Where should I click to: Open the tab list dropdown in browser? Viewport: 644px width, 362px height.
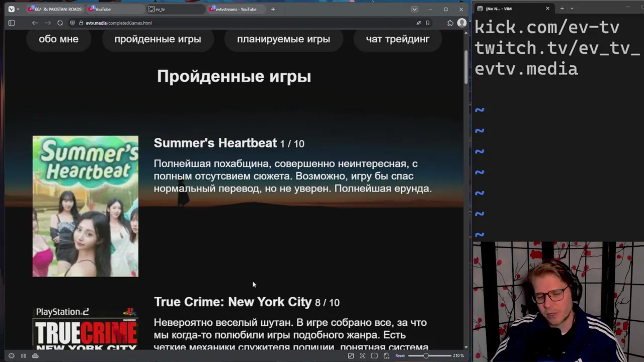[415, 9]
